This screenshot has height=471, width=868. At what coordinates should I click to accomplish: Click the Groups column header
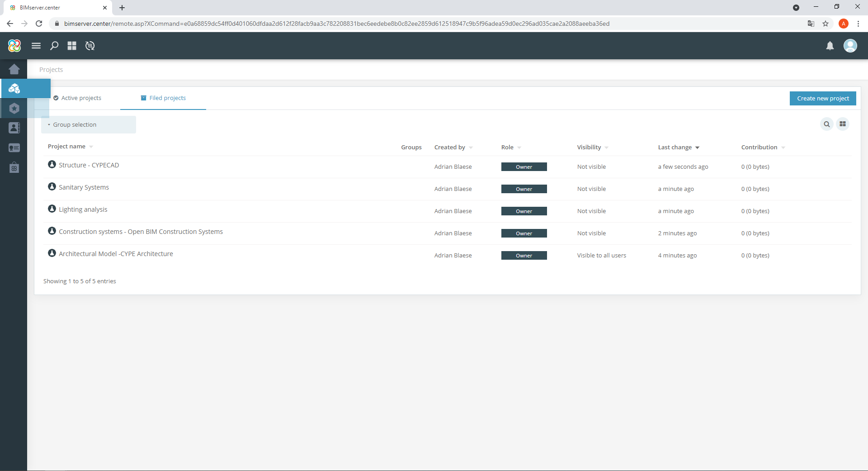coord(411,147)
